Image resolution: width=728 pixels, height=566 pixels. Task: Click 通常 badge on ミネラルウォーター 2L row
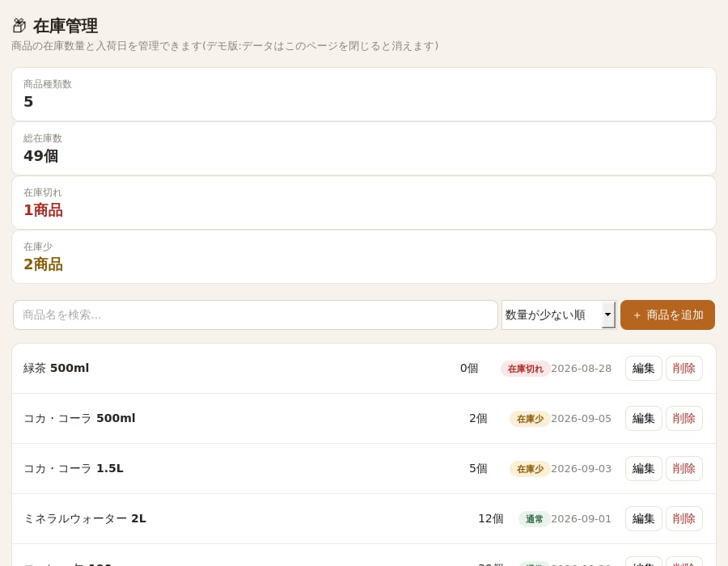click(x=534, y=519)
